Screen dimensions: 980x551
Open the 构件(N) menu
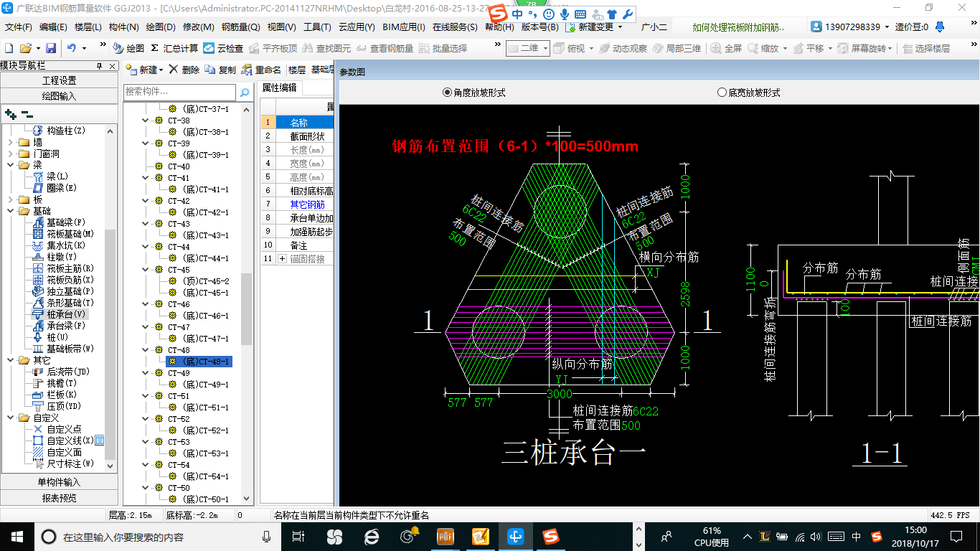[x=123, y=27]
